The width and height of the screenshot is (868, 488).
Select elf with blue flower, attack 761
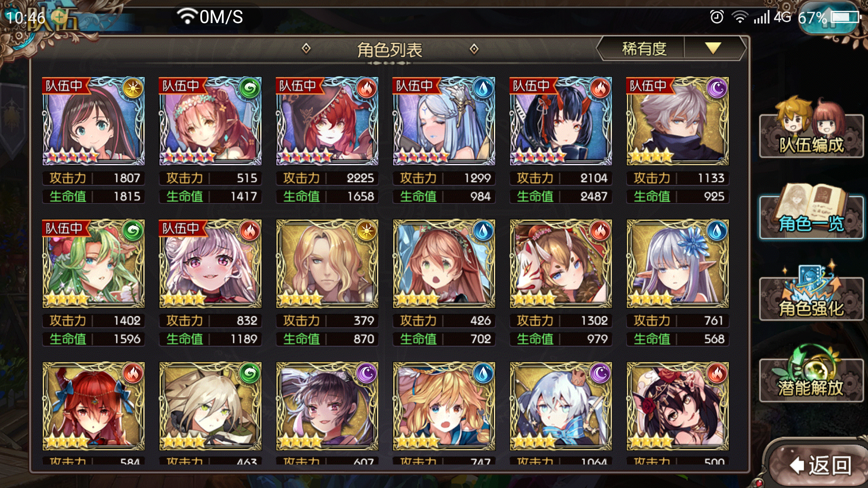(x=677, y=264)
